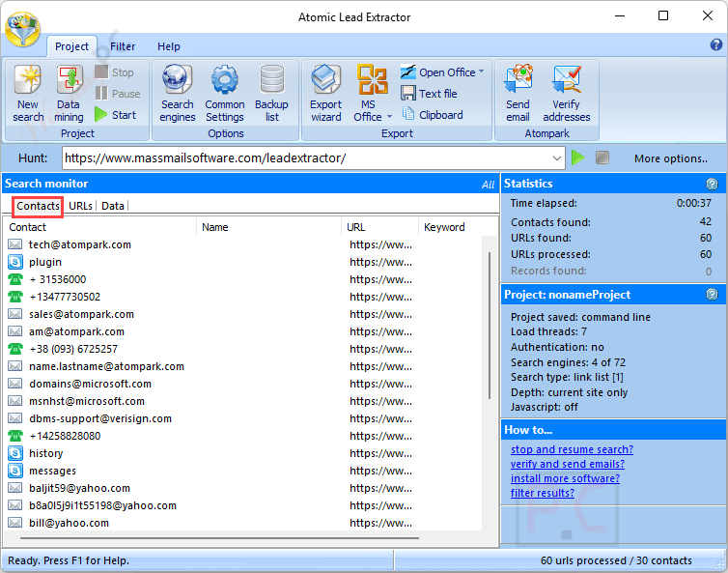Open 'verify and send emails?' link
728x573 pixels.
tap(568, 464)
